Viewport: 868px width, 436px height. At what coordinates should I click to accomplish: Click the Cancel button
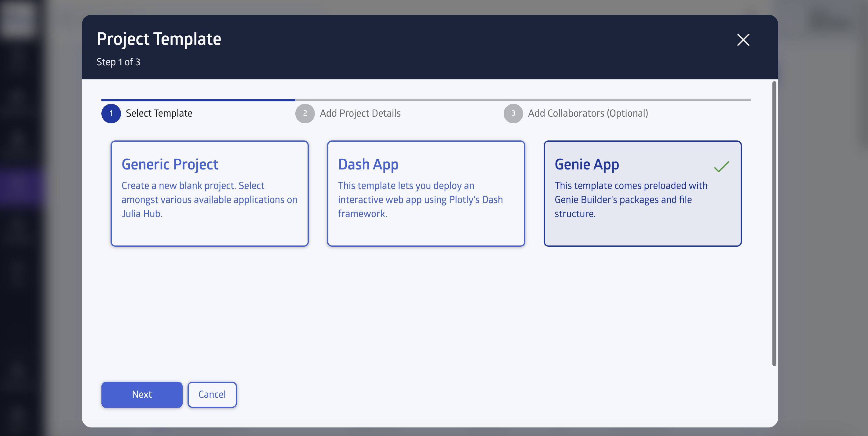pos(212,394)
